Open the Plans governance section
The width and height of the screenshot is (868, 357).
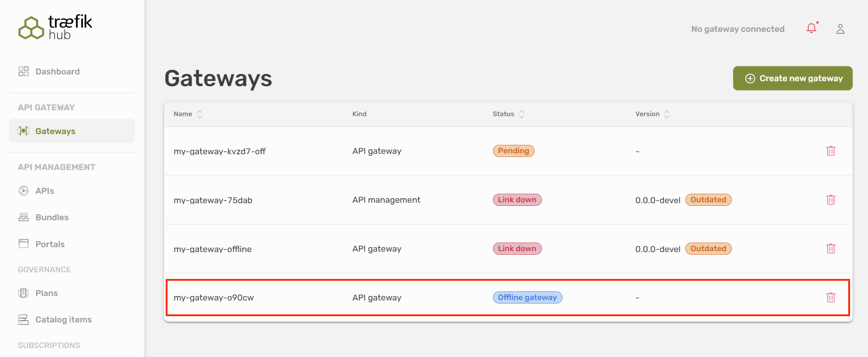point(46,293)
